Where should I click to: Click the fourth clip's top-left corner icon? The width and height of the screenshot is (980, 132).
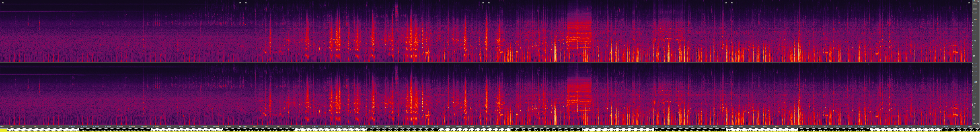pos(732,2)
